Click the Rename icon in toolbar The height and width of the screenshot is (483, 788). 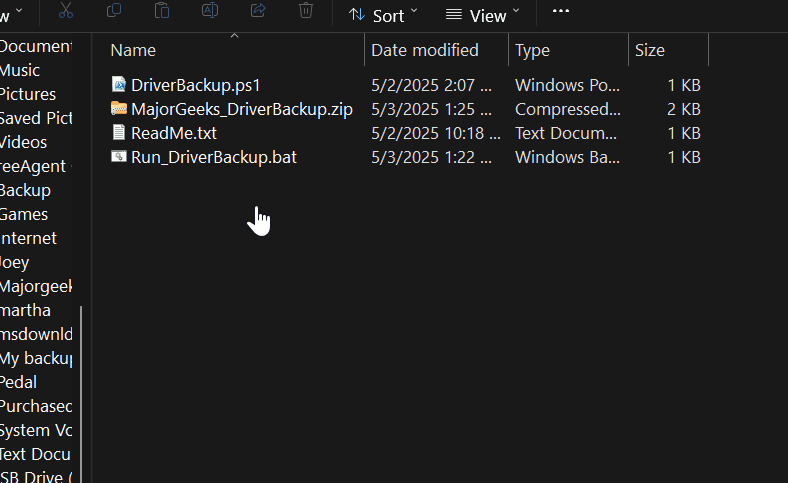(209, 11)
